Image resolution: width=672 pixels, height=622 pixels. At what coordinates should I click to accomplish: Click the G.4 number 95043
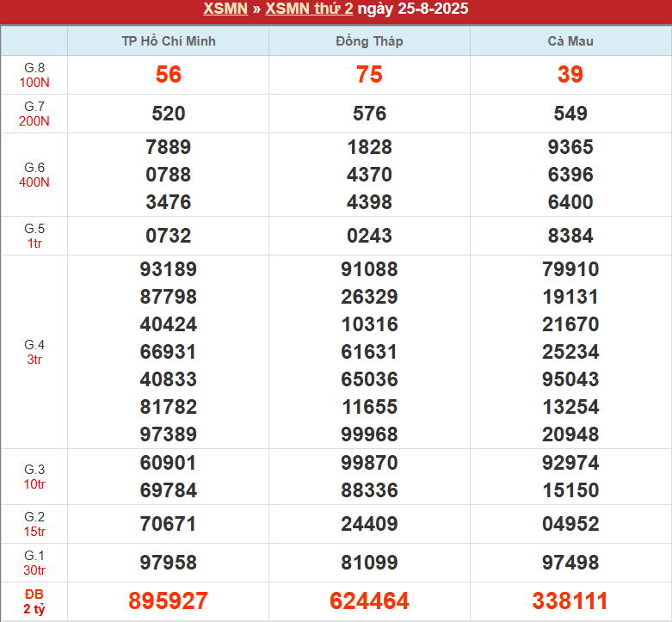(x=570, y=379)
